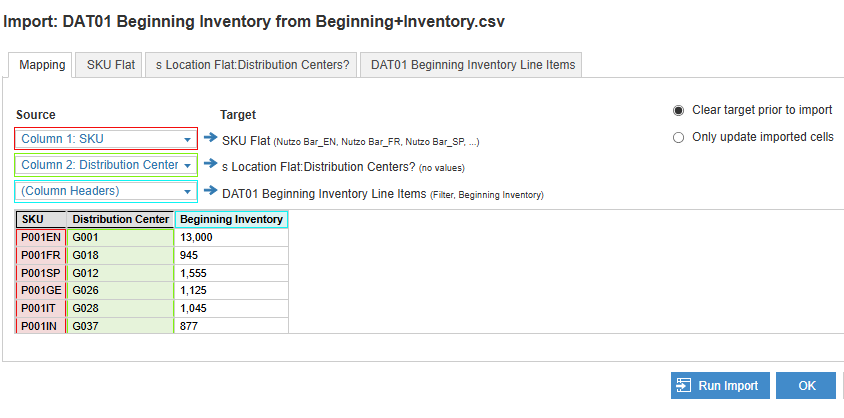Click the Distribution Center column header
Image resolution: width=844 pixels, height=418 pixels.
[120, 219]
